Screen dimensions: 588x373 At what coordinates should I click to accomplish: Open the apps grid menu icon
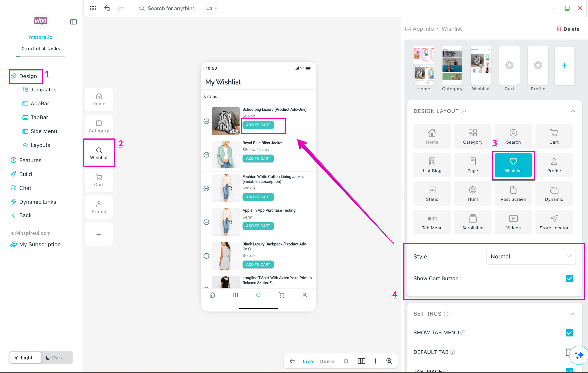click(93, 8)
